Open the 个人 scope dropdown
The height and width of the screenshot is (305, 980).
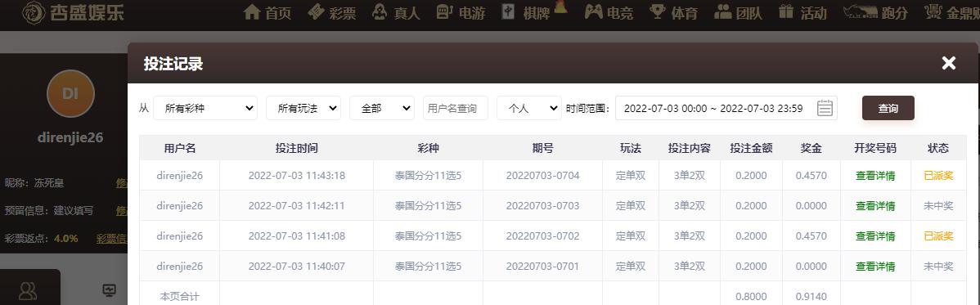(529, 108)
